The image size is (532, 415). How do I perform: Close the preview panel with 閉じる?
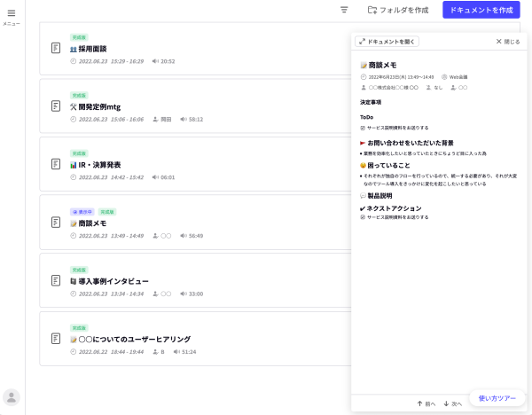[508, 42]
